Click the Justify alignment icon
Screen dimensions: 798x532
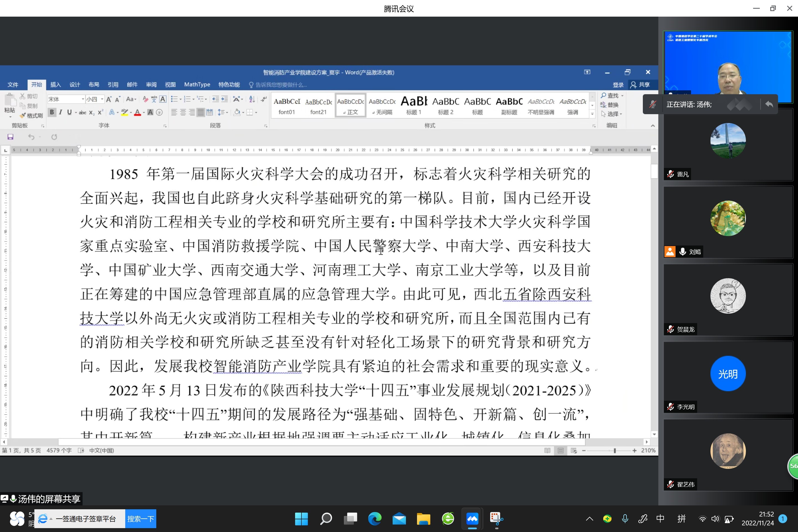(201, 112)
